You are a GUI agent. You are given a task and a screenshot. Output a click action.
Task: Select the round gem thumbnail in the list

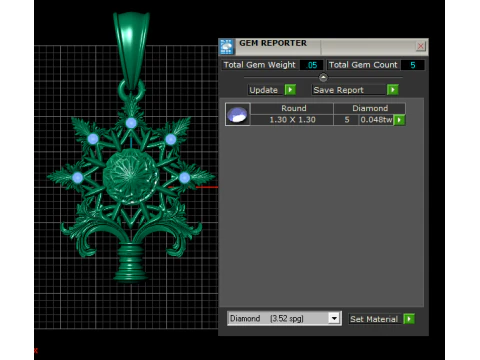[237, 114]
